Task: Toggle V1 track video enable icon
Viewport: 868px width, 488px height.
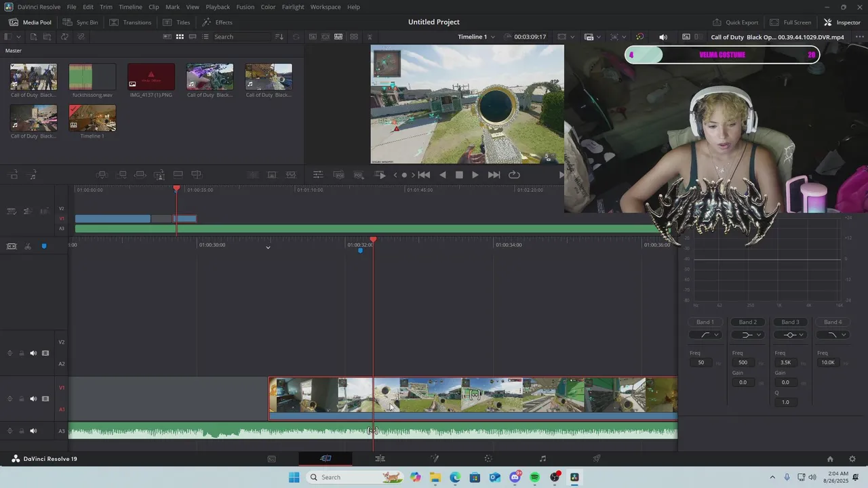Action: click(x=45, y=399)
